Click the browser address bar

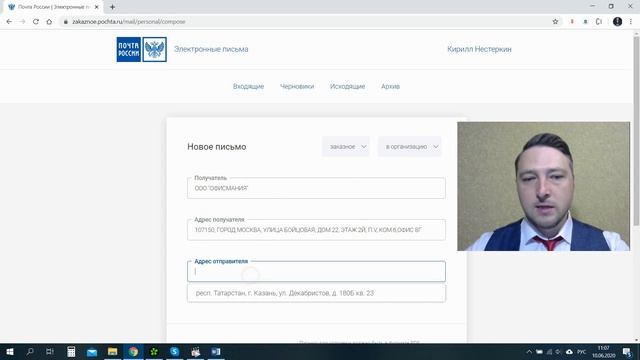tap(306, 22)
